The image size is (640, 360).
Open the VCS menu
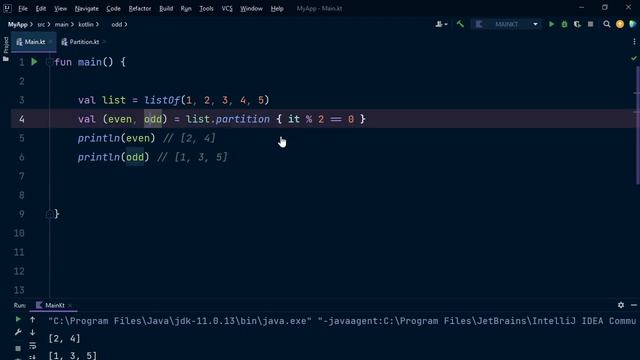click(x=227, y=8)
